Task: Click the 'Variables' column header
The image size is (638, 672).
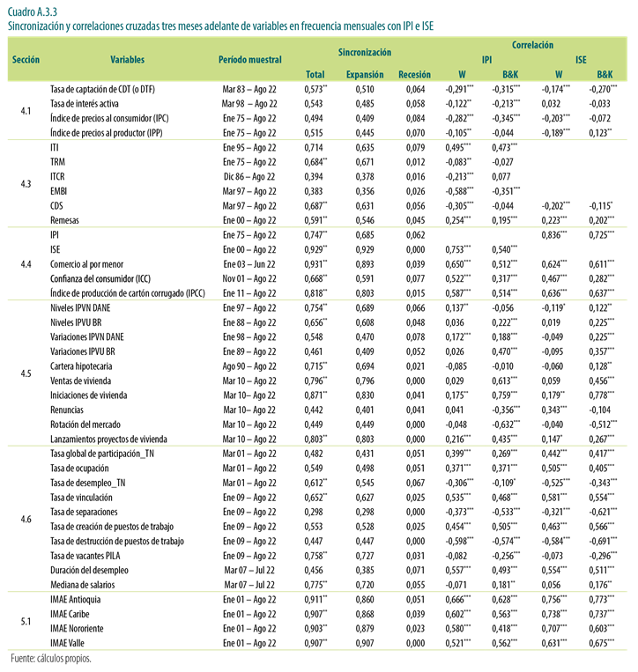Action: pyautogui.click(x=128, y=58)
